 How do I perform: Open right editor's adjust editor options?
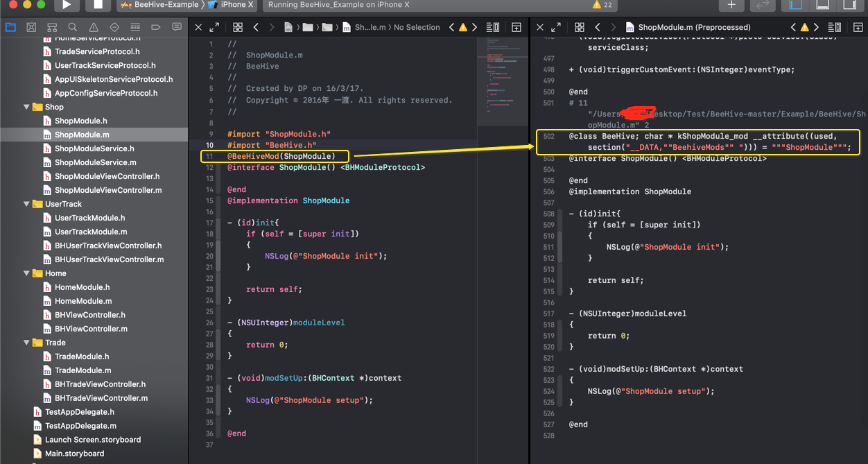tap(835, 28)
